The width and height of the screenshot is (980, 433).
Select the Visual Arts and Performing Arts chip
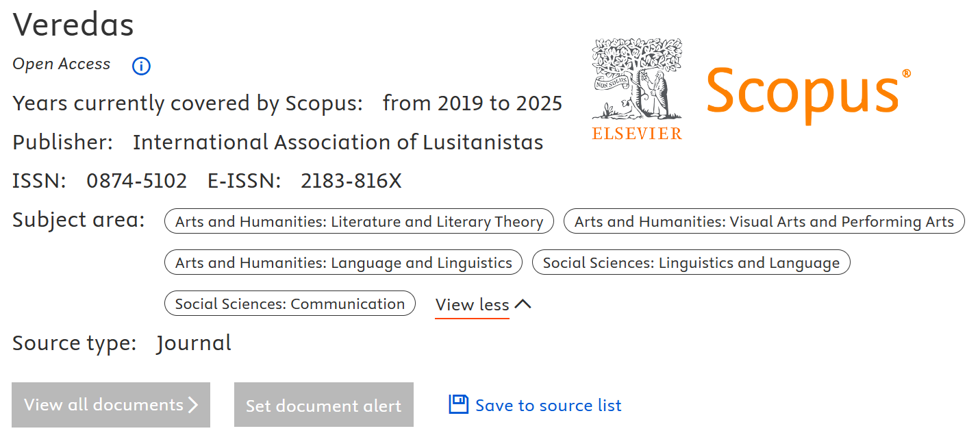tap(764, 221)
